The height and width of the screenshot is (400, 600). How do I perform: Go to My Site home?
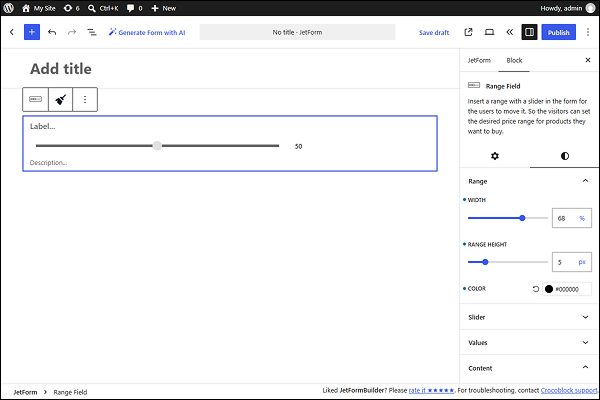click(x=39, y=8)
